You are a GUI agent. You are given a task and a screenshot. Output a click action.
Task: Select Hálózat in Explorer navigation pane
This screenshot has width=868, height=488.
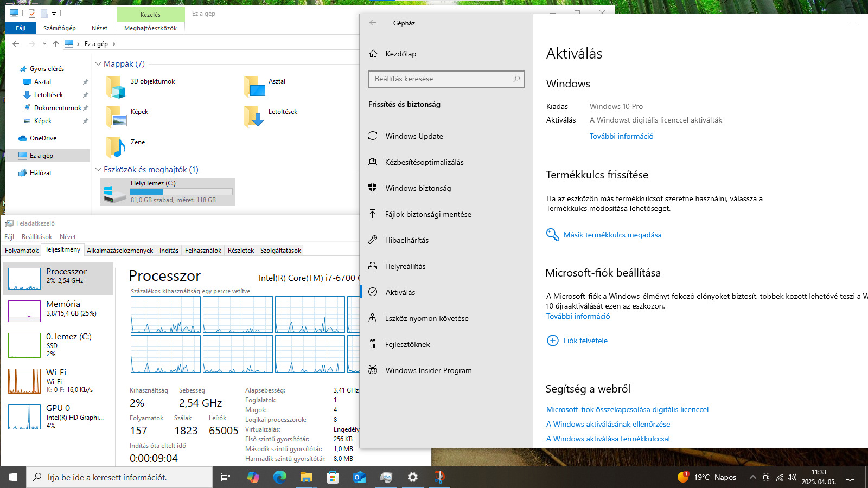pyautogui.click(x=41, y=173)
